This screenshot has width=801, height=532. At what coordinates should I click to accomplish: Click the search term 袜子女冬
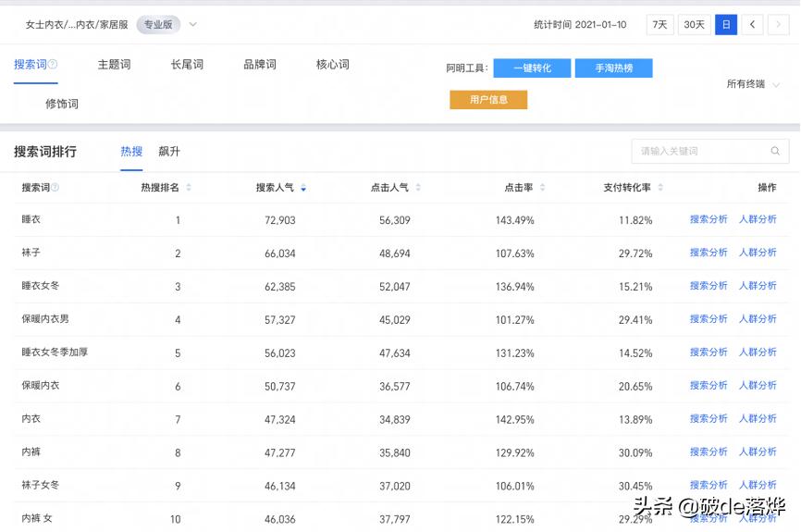tap(41, 485)
